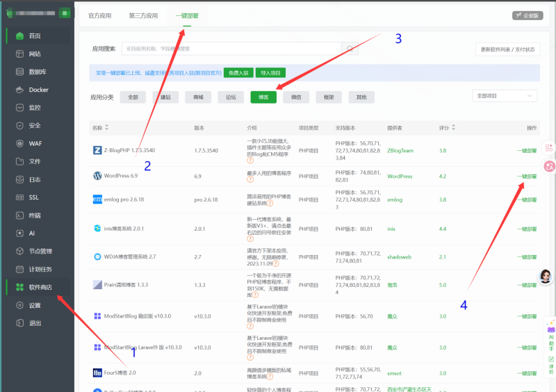556x392 pixels.
Task: Click the 退出 logout icon in sidebar
Action: click(20, 322)
